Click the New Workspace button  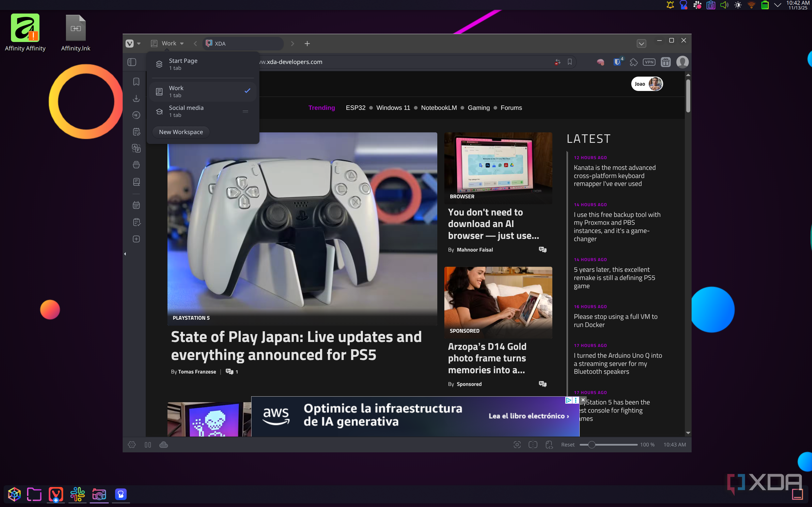tap(181, 132)
